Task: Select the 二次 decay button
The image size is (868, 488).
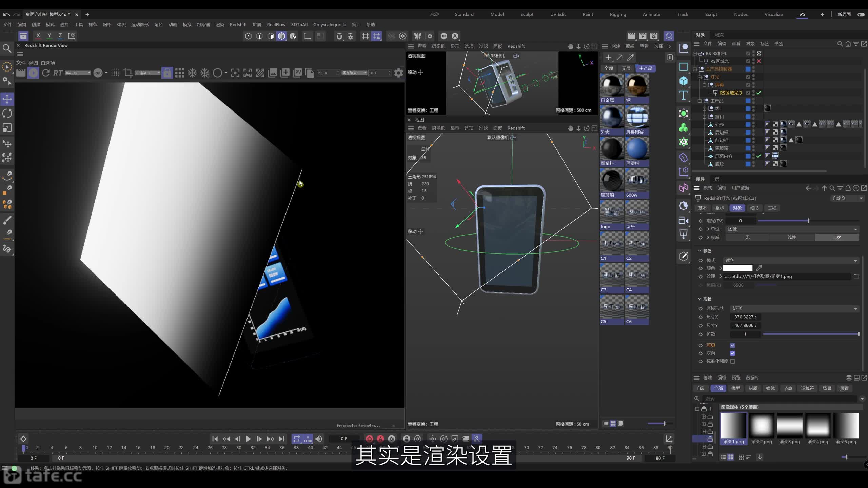Action: [836, 237]
